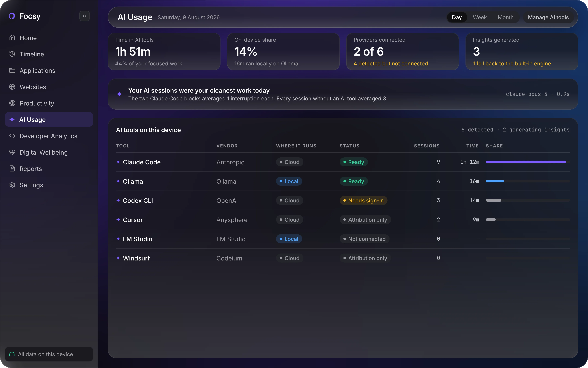Click Attribution only badge in Cursor row

[365, 220]
